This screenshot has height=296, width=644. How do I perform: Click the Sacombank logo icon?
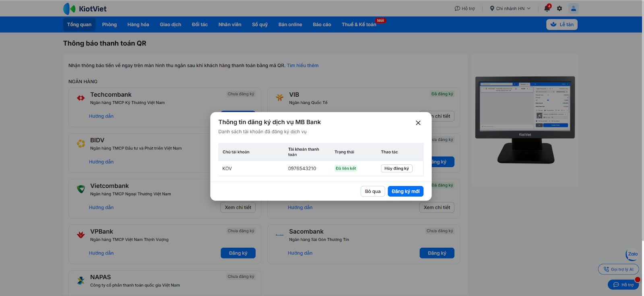click(280, 235)
